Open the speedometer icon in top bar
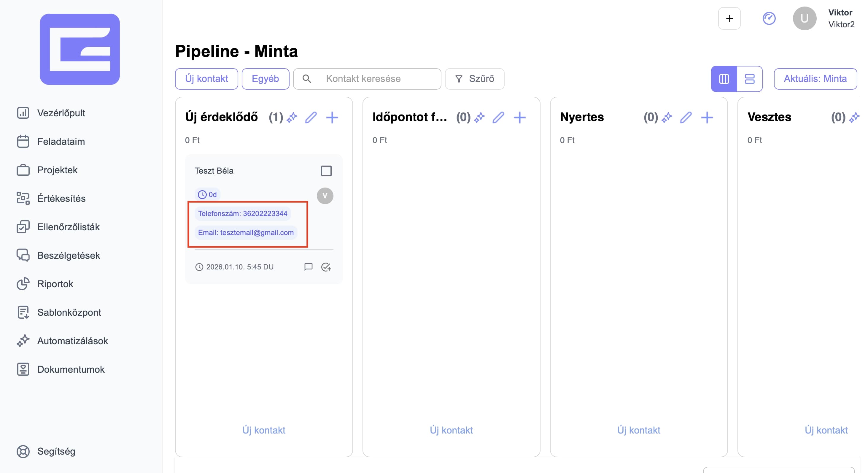The image size is (868, 473). [769, 18]
